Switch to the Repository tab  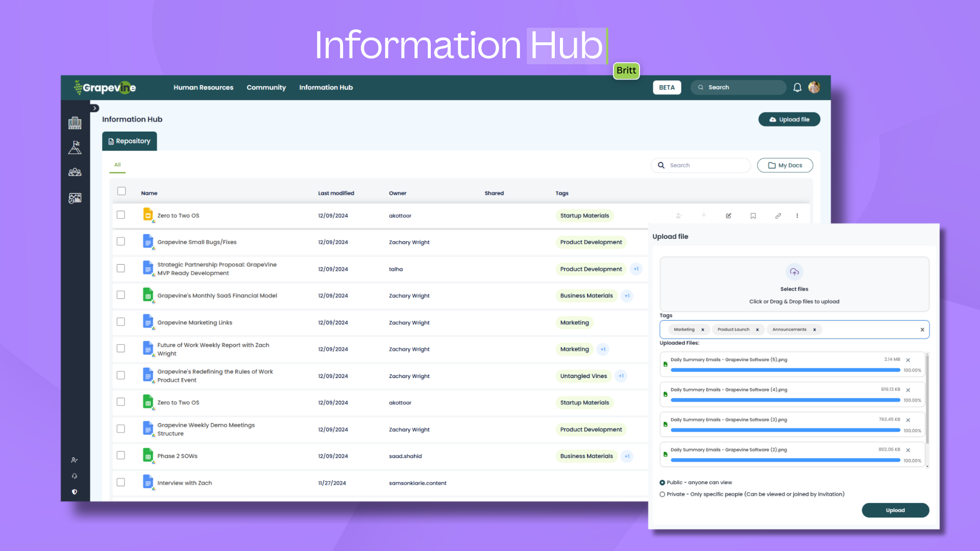tap(130, 141)
